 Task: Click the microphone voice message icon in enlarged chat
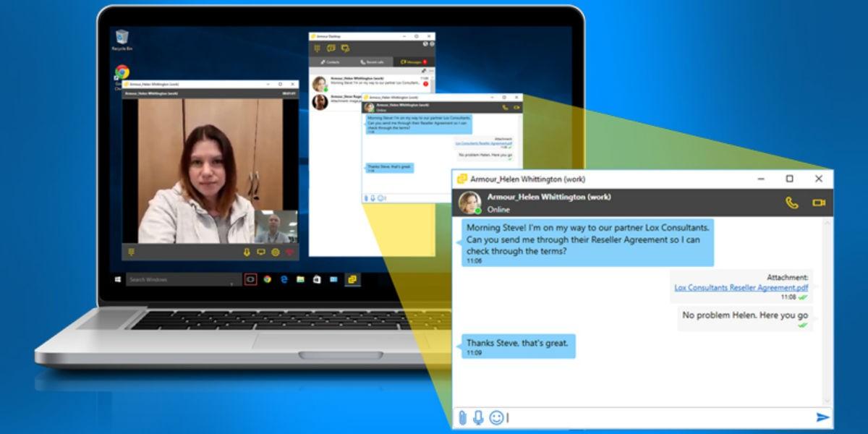pyautogui.click(x=478, y=417)
